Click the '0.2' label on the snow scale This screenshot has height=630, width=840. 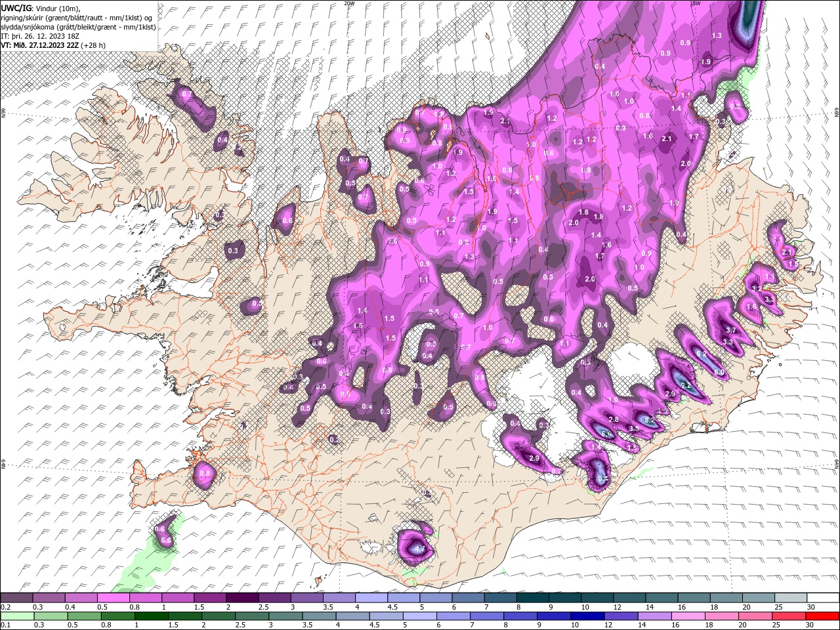pyautogui.click(x=5, y=607)
